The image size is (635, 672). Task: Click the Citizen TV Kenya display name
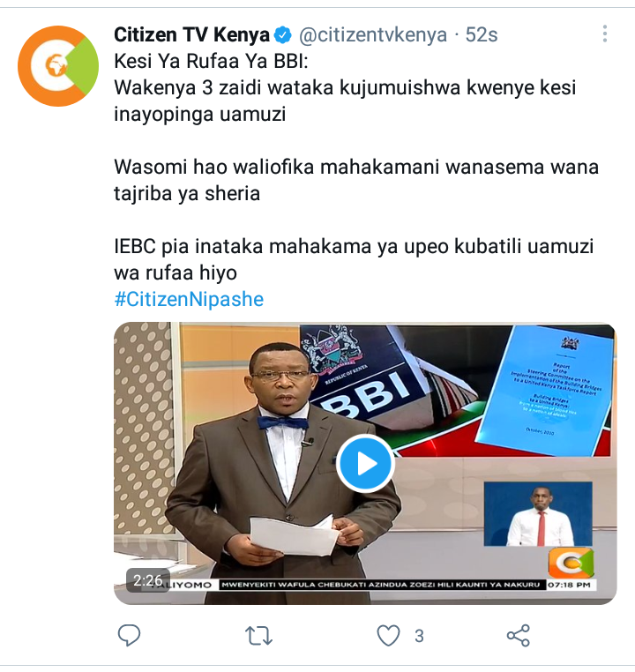tap(191, 34)
